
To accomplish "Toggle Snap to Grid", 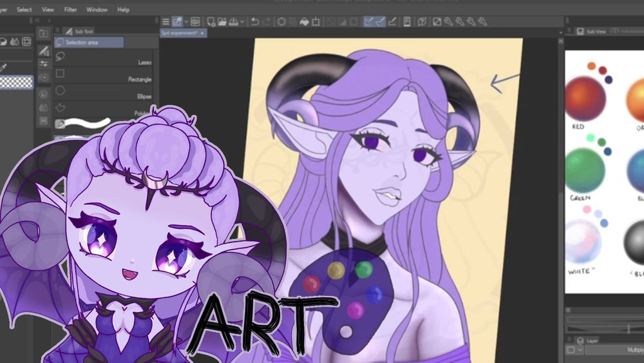I will pos(392,22).
